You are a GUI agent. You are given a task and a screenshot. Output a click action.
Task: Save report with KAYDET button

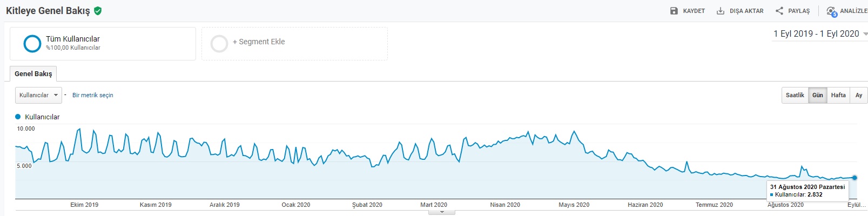688,11
